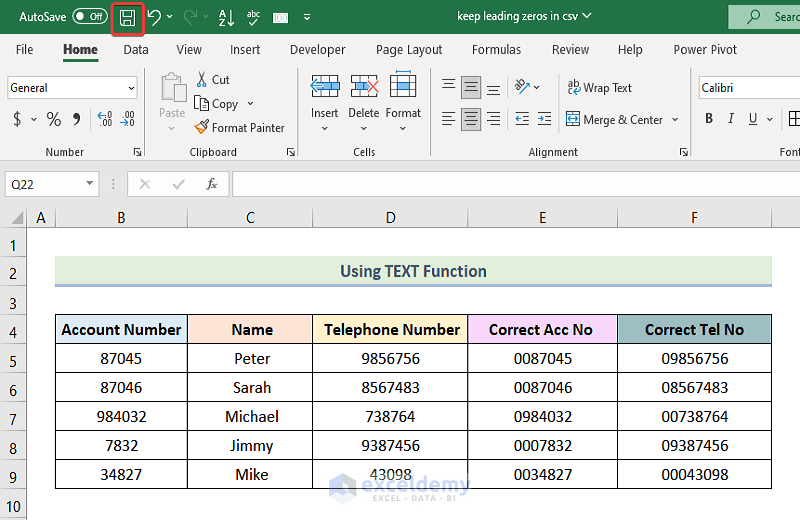Click Align Right icon

click(493, 119)
